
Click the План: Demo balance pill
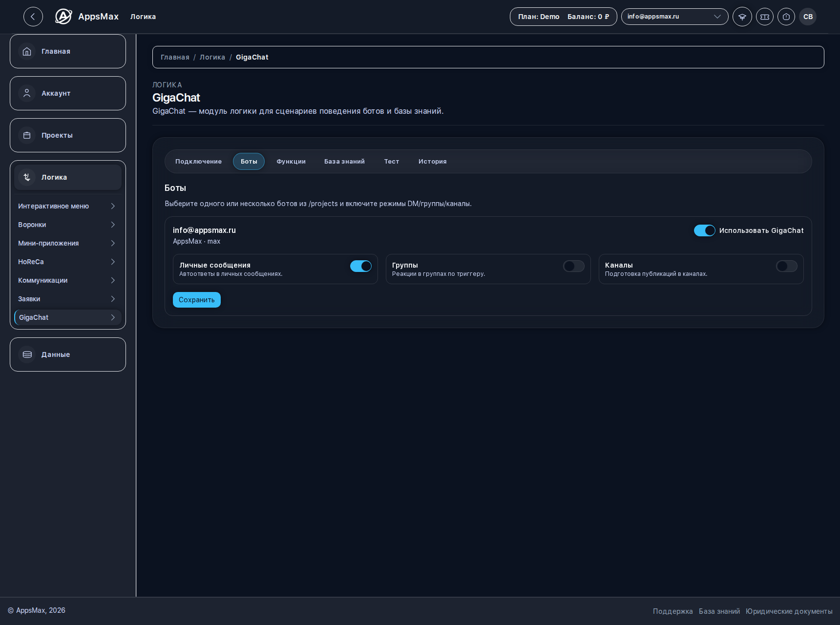coord(564,17)
